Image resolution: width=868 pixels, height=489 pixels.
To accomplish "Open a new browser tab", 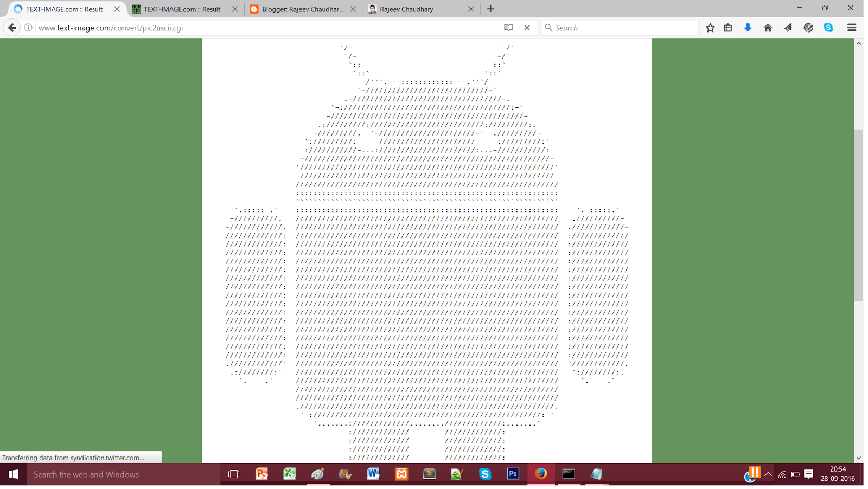I will pos(490,9).
